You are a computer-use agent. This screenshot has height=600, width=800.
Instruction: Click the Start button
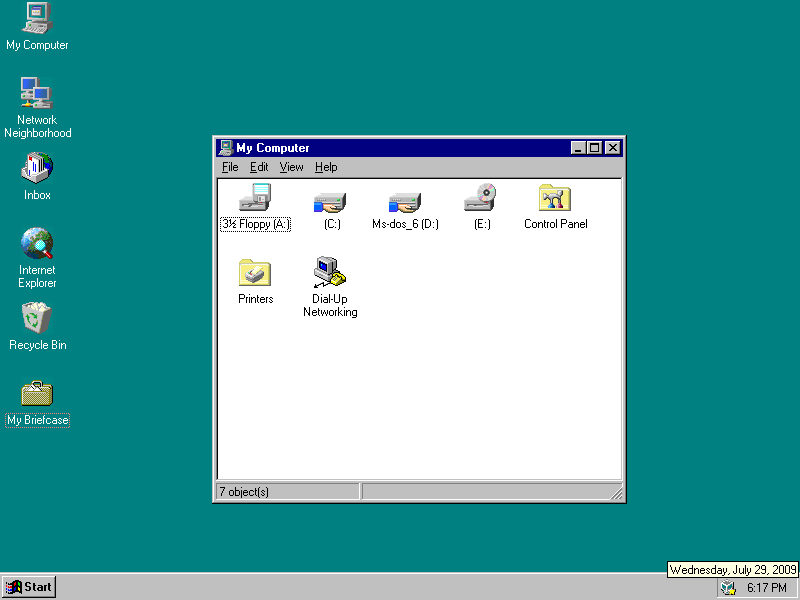29,587
